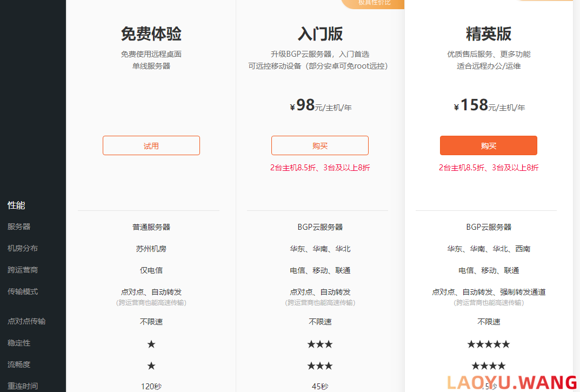Click BGP云服务器 in the 精英版 column
This screenshot has height=392, width=580.
(x=489, y=227)
